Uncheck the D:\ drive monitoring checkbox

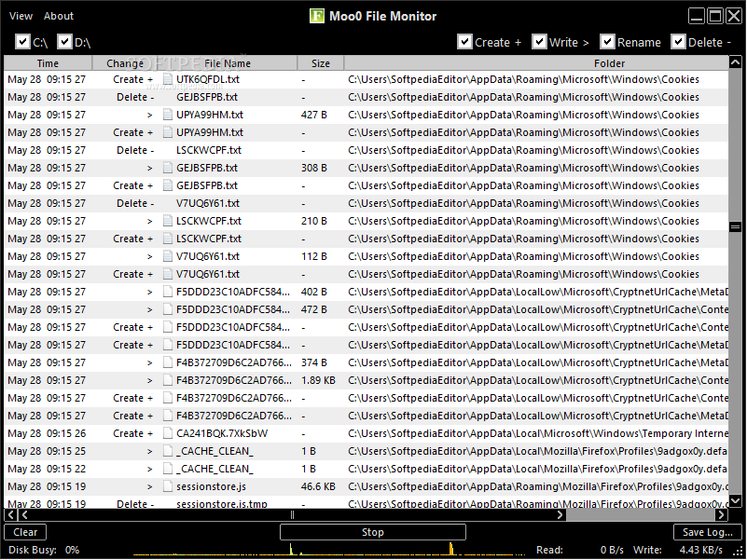(65, 42)
